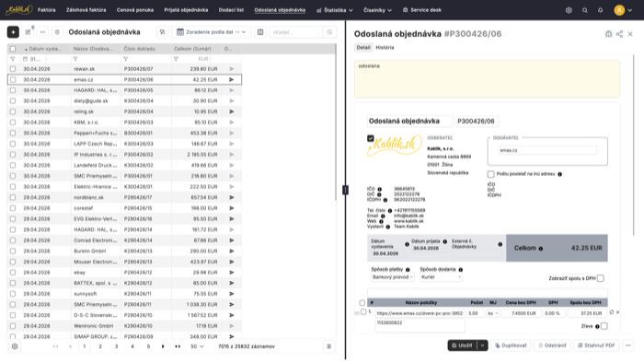
Task: Open the Service desk link
Action: (x=421, y=10)
